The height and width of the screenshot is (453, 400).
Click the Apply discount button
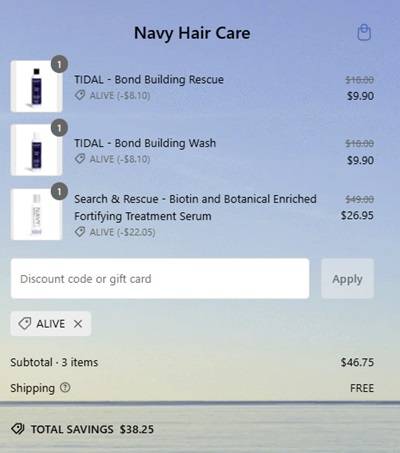coord(347,279)
